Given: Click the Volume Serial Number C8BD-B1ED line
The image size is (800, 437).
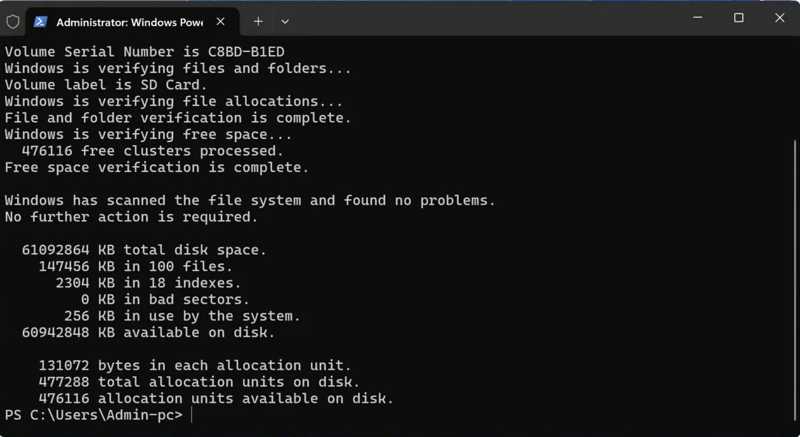Looking at the screenshot, I should tap(144, 52).
